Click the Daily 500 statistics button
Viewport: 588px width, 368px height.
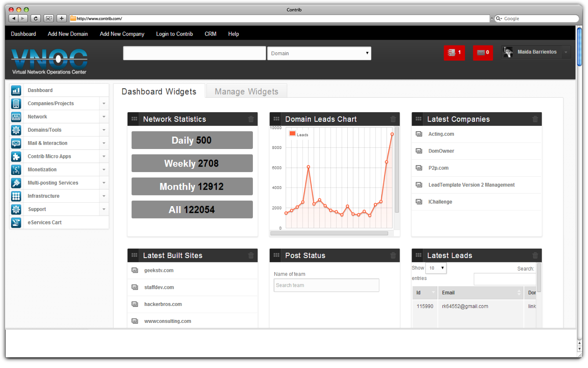(192, 140)
